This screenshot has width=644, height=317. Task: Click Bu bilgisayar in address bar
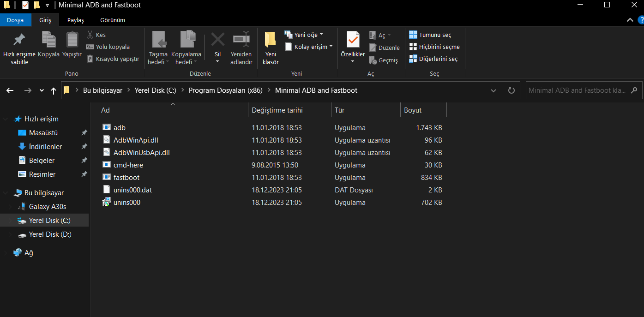(102, 90)
